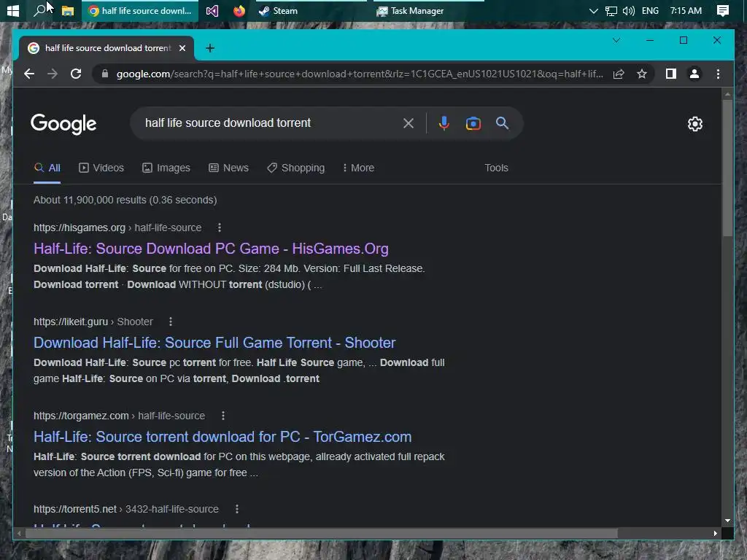This screenshot has height=560, width=747.
Task: Click the horizontal scrollbar left arrow
Action: (x=19, y=533)
